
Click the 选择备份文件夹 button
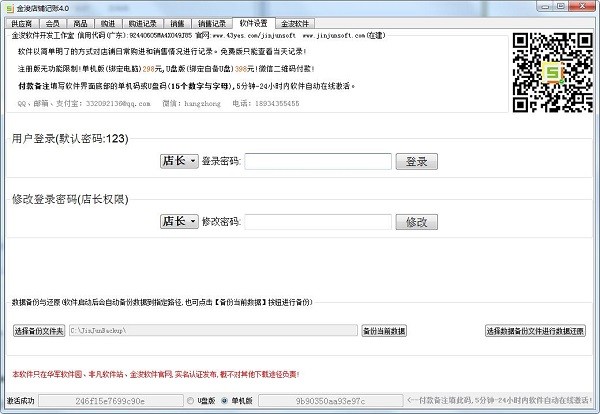tap(39, 330)
